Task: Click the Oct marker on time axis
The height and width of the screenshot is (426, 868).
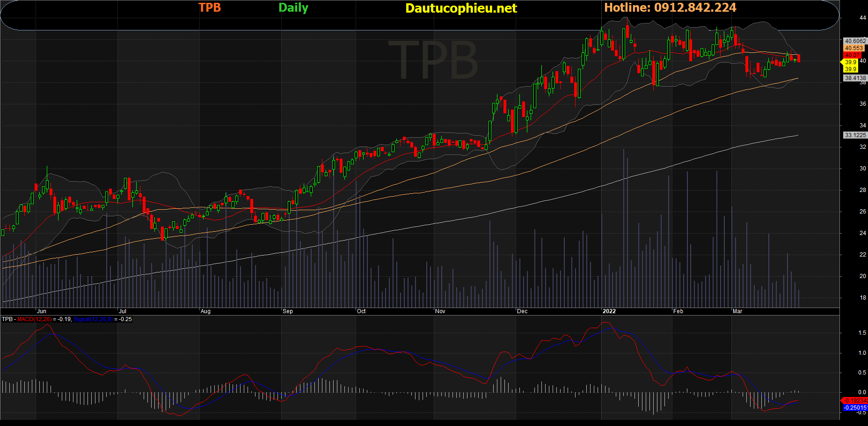Action: coord(361,311)
